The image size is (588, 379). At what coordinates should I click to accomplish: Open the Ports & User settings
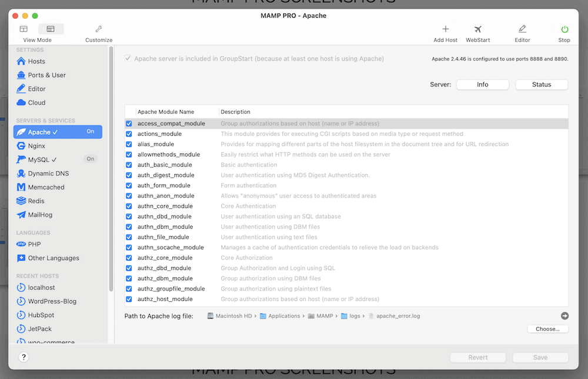pyautogui.click(x=46, y=75)
